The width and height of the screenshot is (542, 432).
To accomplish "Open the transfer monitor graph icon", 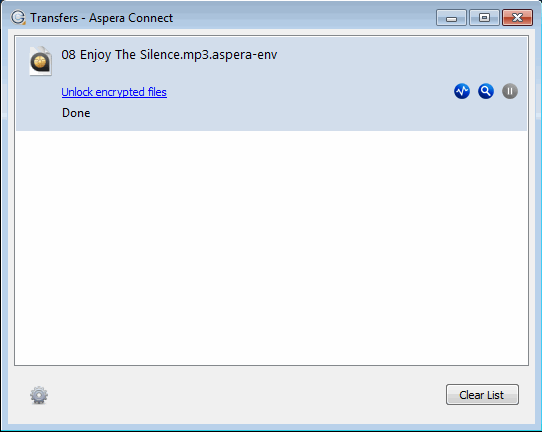I will pos(462,92).
